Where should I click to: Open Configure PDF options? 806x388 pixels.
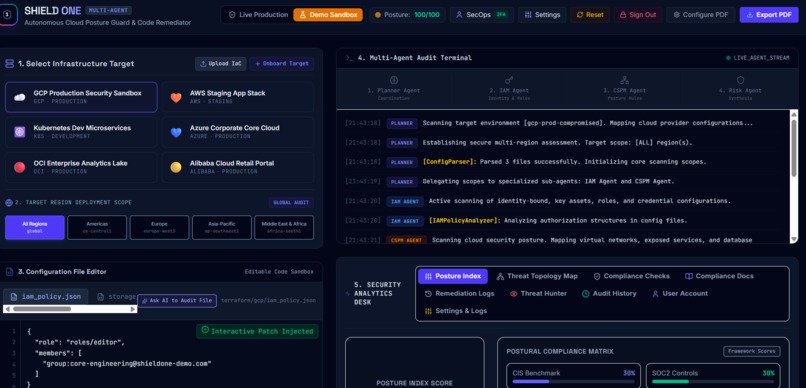pyautogui.click(x=701, y=15)
